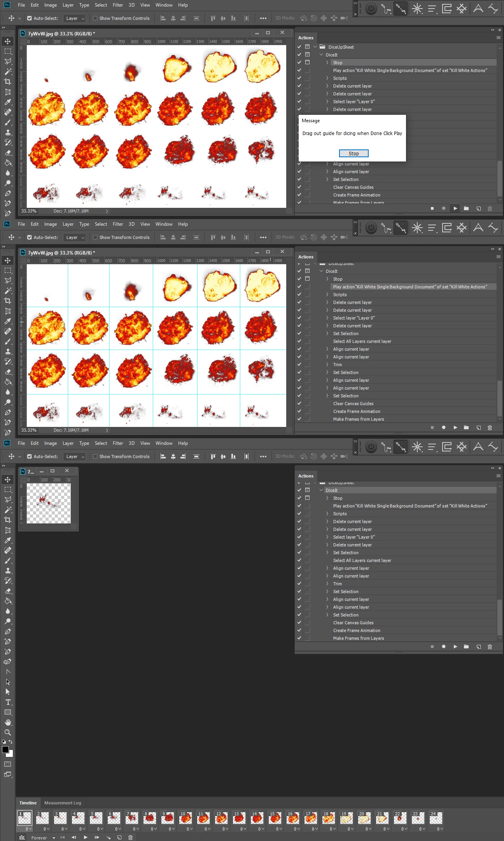The image size is (504, 841).
Task: Delete the selected frame using the Timeline trash icon
Action: pyautogui.click(x=130, y=837)
